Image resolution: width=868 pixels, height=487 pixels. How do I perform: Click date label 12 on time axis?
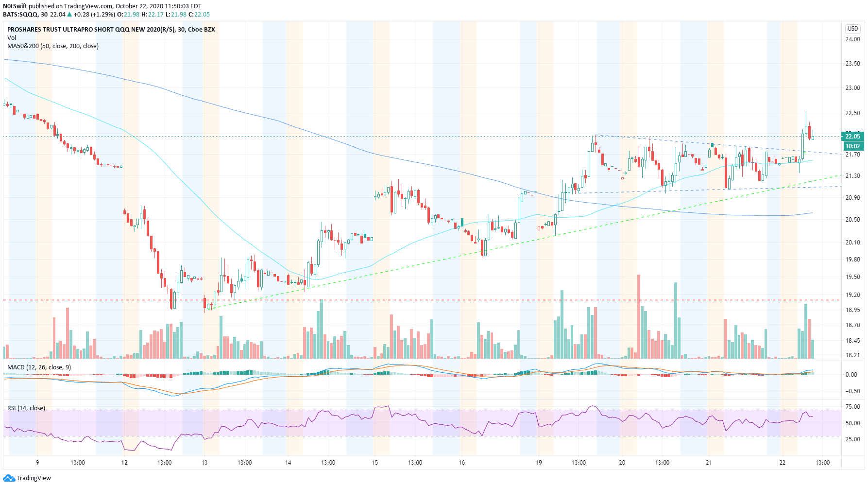pyautogui.click(x=124, y=463)
